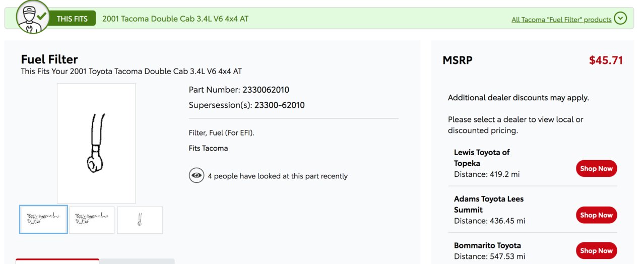Viewport: 644px width, 264px height.
Task: Click Lewis Toyota of Topeka dealer name
Action: click(482, 158)
